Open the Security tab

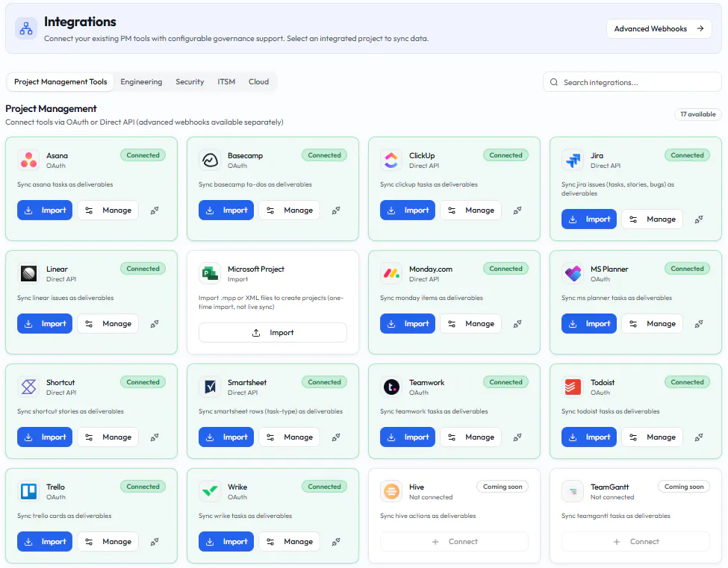pyautogui.click(x=190, y=81)
